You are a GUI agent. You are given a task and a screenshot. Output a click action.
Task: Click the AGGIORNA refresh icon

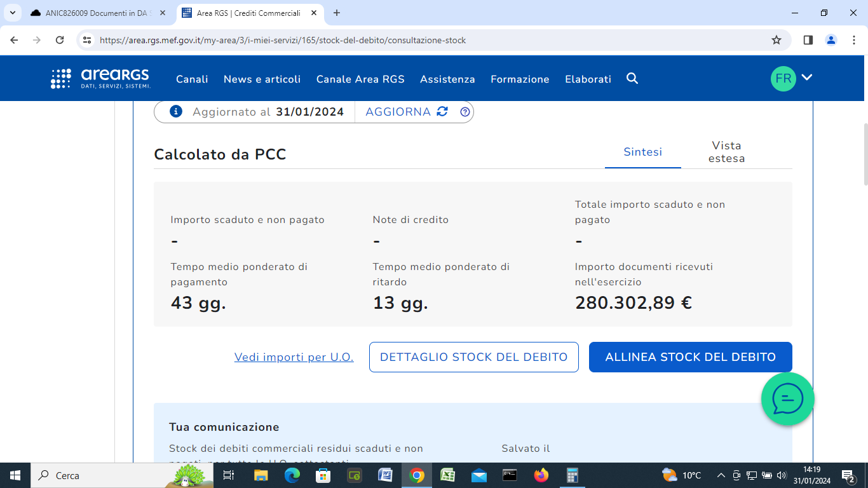(442, 112)
